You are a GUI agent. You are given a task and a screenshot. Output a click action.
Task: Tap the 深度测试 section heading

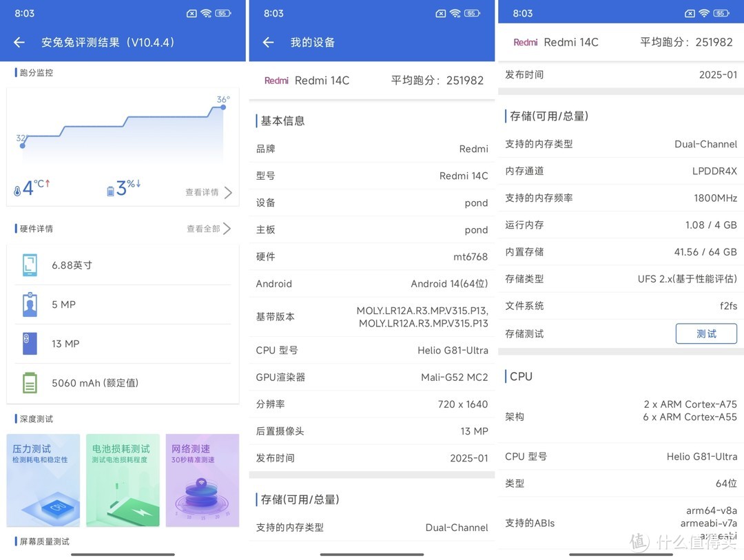click(x=37, y=419)
